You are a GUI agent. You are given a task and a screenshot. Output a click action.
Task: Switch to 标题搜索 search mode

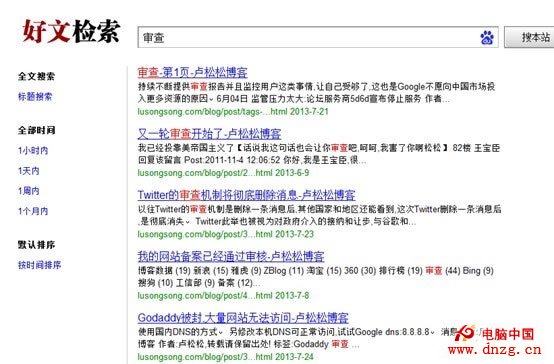[x=35, y=96]
